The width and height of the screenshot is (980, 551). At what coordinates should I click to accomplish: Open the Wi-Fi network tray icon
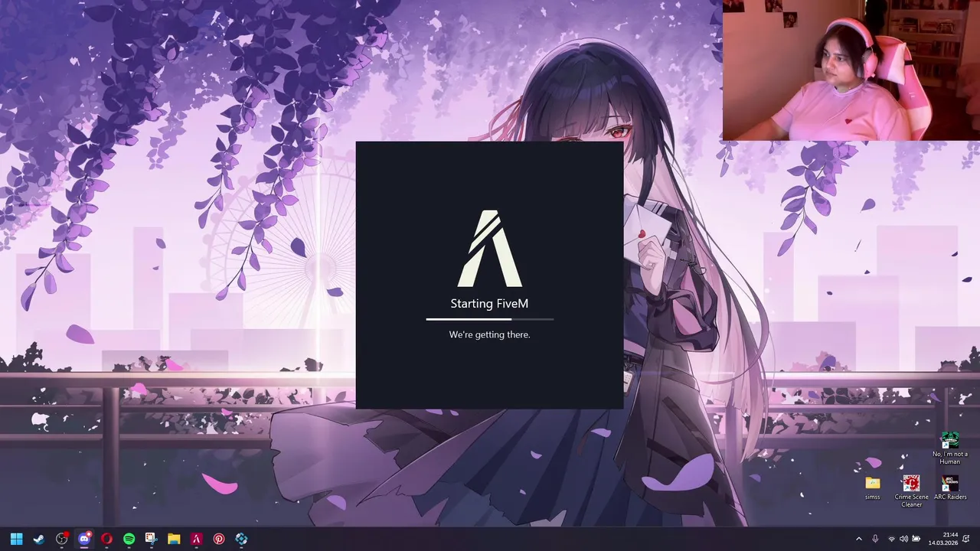tap(891, 539)
